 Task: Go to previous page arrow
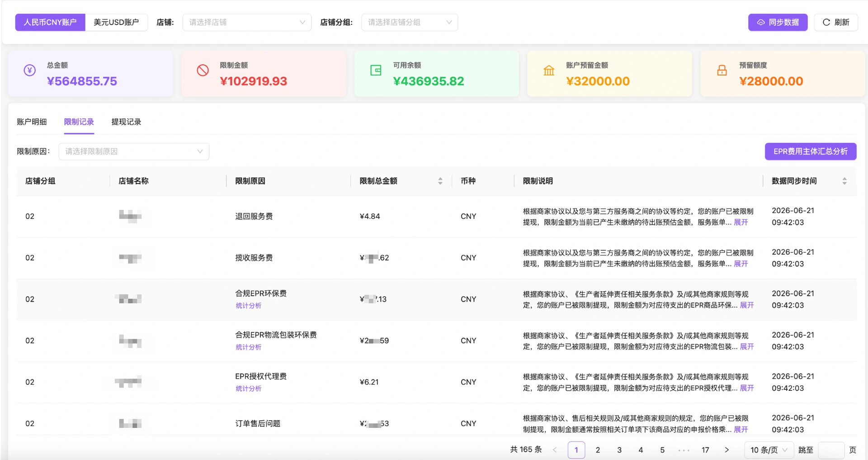click(x=555, y=450)
